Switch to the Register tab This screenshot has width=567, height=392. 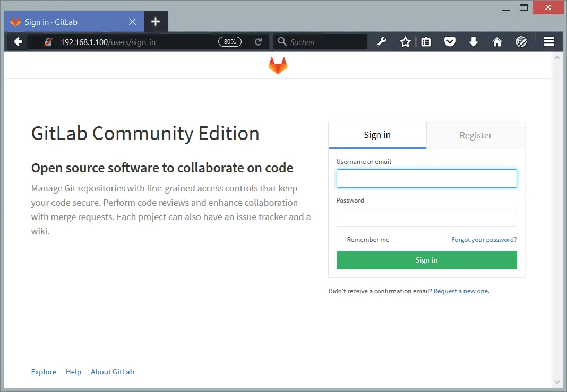click(x=476, y=135)
